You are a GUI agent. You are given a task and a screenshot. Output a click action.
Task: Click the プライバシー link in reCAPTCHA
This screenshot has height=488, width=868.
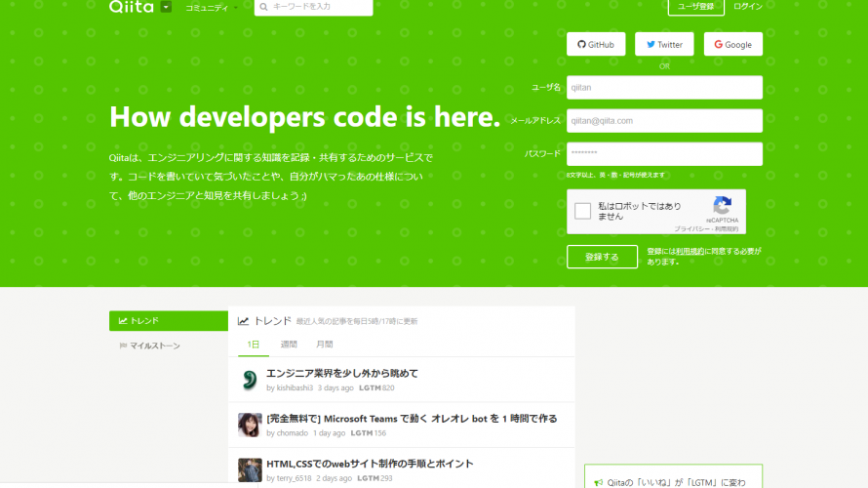pyautogui.click(x=691, y=228)
